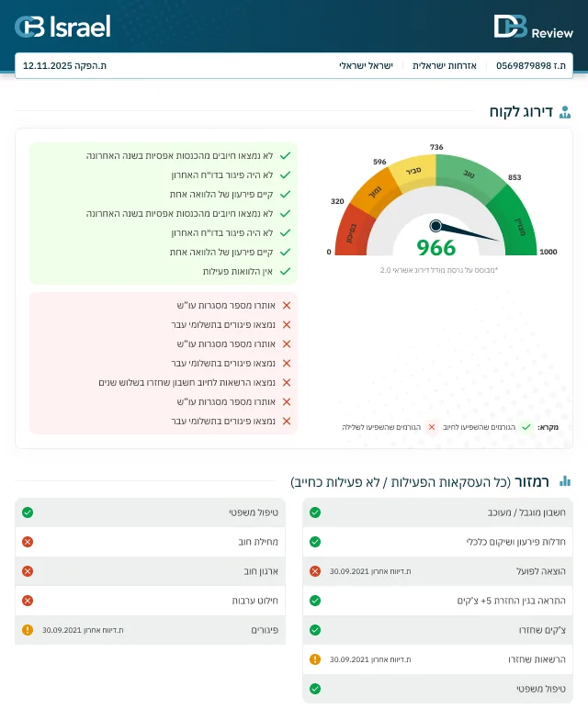Click the red status icon for 'הוצאה לפועל'
Viewport: 588px width, 709px height.
(x=315, y=571)
